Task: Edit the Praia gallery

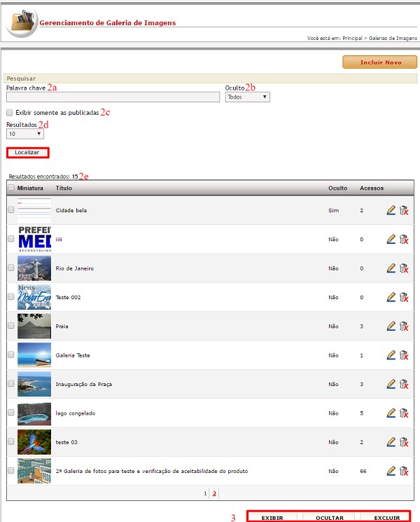Action: coord(391,327)
